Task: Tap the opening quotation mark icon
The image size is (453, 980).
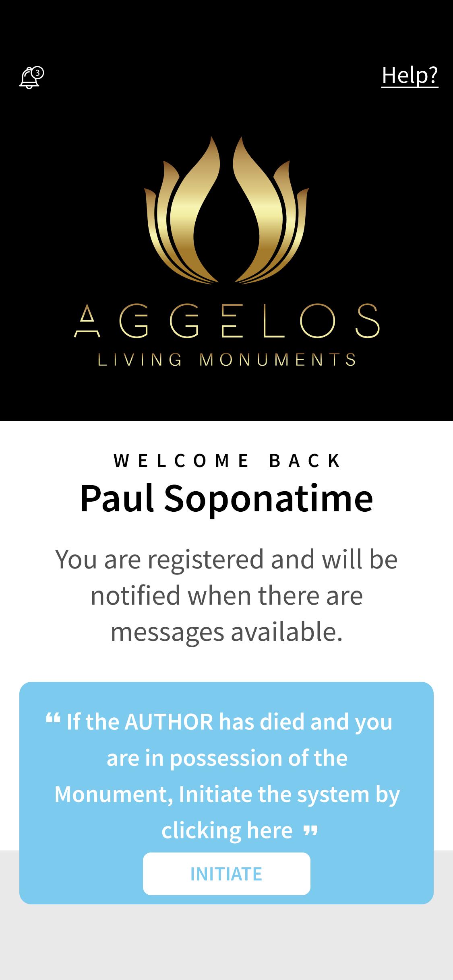Action: (x=53, y=718)
